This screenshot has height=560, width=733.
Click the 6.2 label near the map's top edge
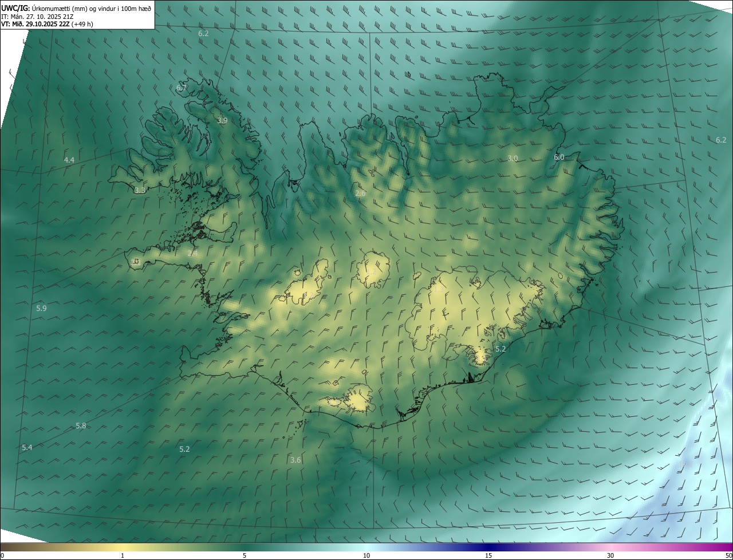[203, 33]
